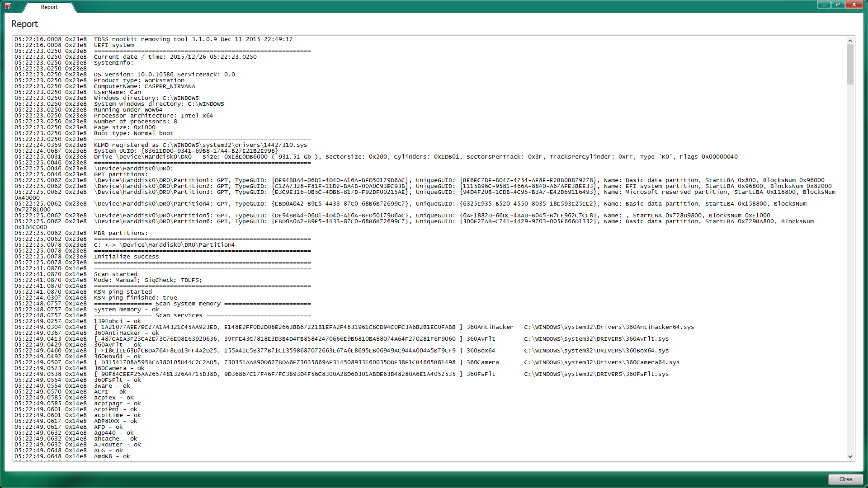This screenshot has height=488, width=868.
Task: Click the Scan started log line
Action: pos(115,274)
